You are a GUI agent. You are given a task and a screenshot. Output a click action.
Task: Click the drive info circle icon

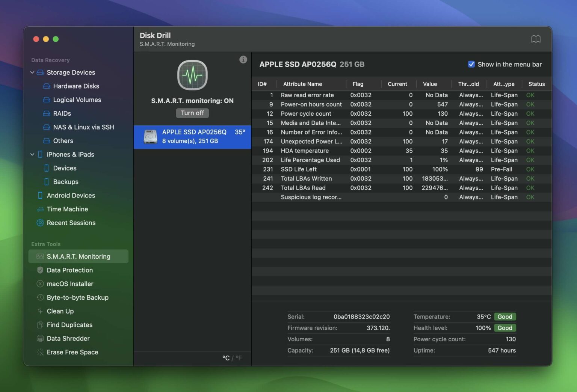[x=243, y=60]
